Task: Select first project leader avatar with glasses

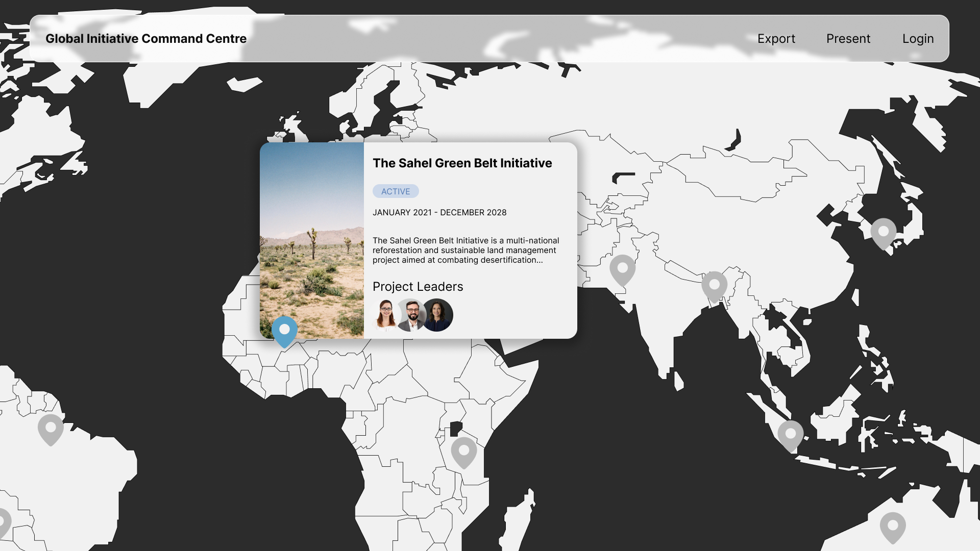Action: coord(386,315)
